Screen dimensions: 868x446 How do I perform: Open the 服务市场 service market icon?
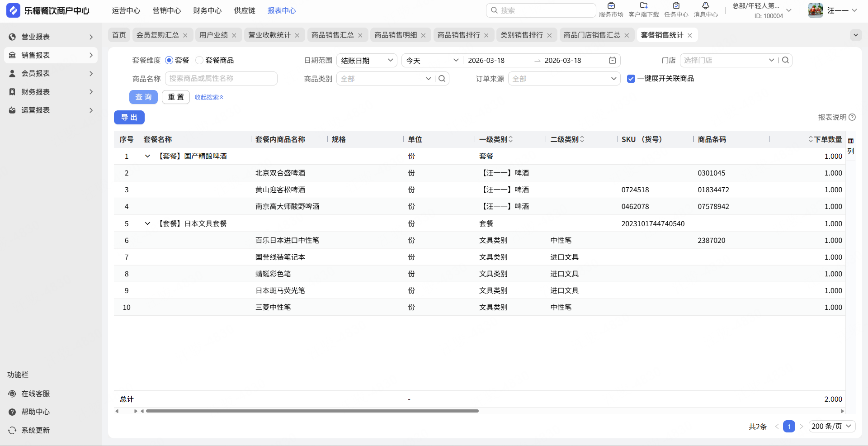point(611,6)
